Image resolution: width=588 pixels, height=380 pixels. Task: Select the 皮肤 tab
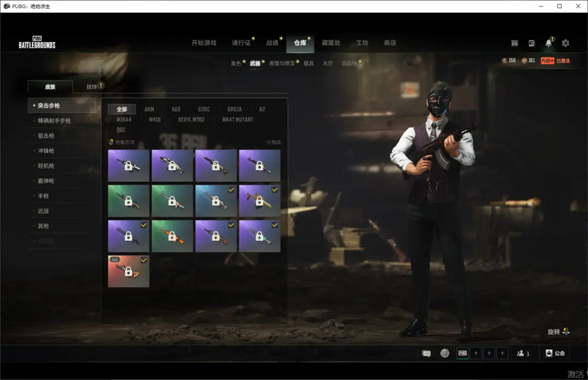point(50,87)
